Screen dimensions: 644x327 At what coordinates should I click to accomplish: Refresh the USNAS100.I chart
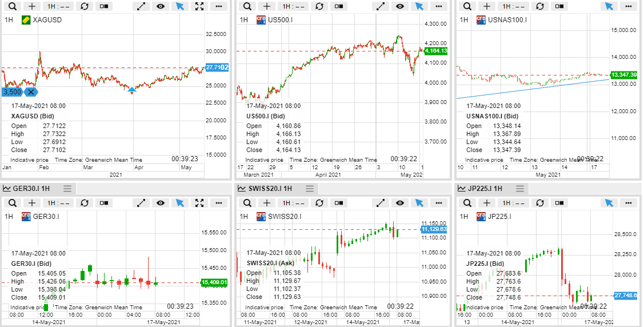539,6
